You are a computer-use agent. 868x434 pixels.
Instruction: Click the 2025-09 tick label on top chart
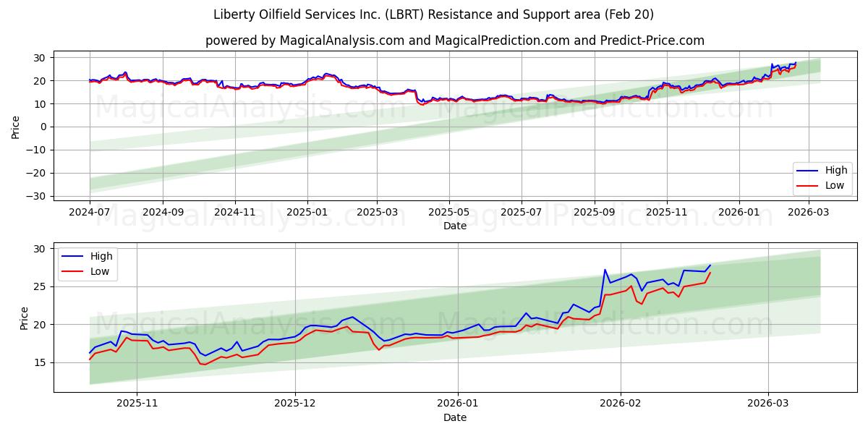click(x=595, y=213)
